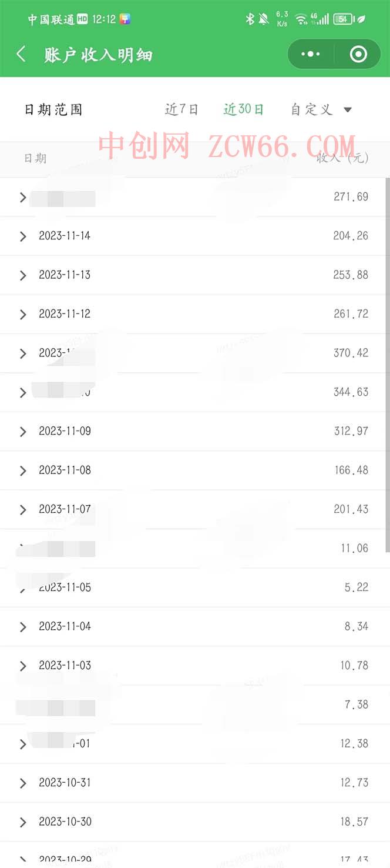Tap the Bluetooth status bar icon
This screenshot has width=390, height=868.
250,19
